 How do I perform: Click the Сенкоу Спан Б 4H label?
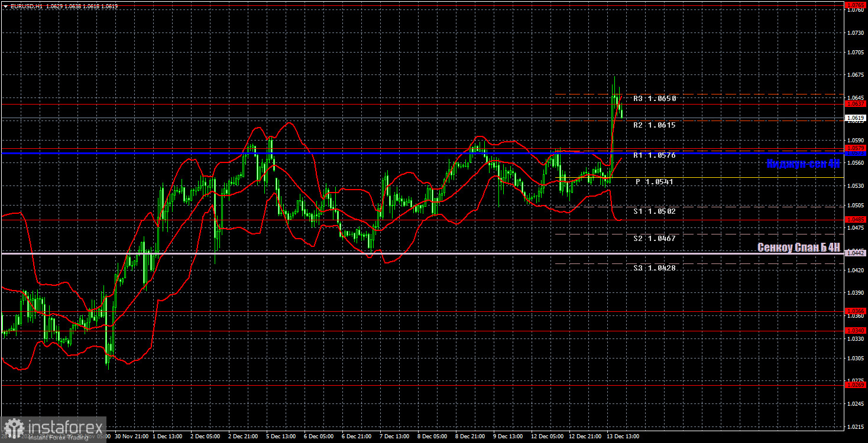pyautogui.click(x=799, y=248)
